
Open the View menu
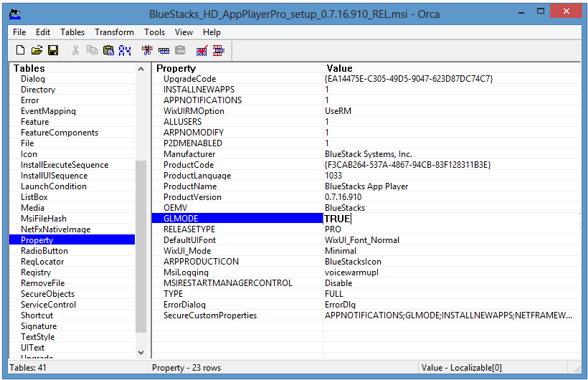click(x=184, y=32)
